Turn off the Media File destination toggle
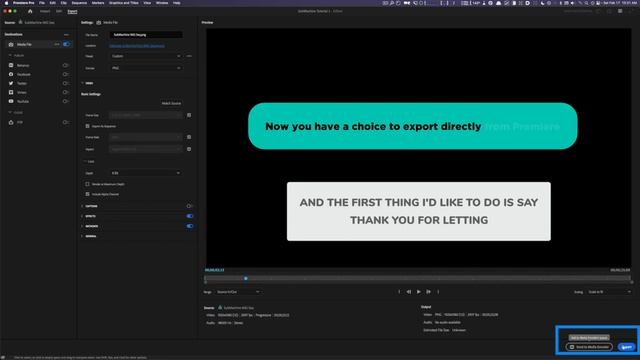The width and height of the screenshot is (640, 360). pos(67,44)
